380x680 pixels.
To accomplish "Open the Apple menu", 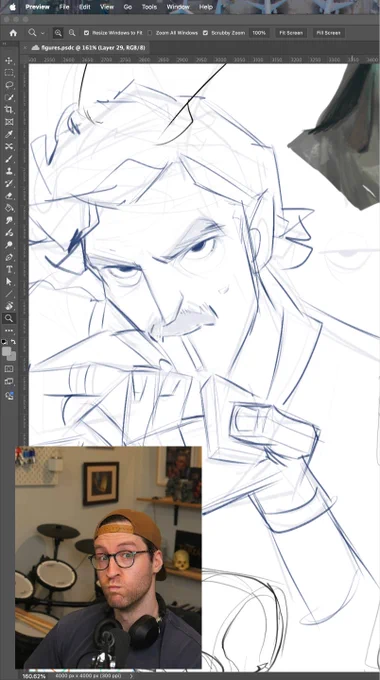I will point(12,7).
